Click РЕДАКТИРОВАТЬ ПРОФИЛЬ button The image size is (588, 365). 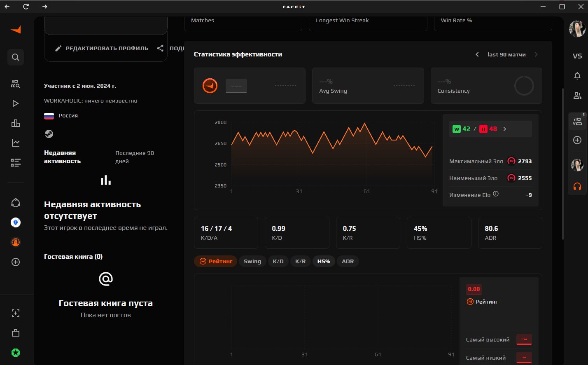tap(101, 48)
